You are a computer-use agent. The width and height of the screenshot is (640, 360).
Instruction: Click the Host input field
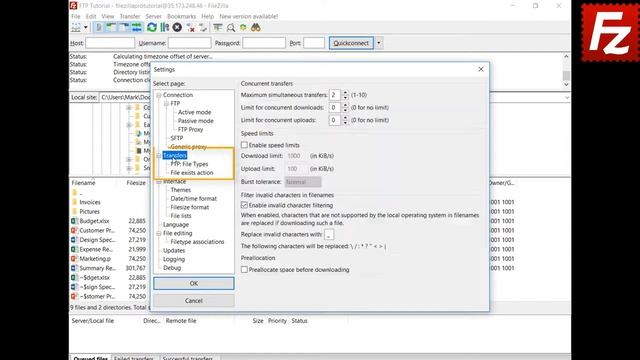point(110,43)
